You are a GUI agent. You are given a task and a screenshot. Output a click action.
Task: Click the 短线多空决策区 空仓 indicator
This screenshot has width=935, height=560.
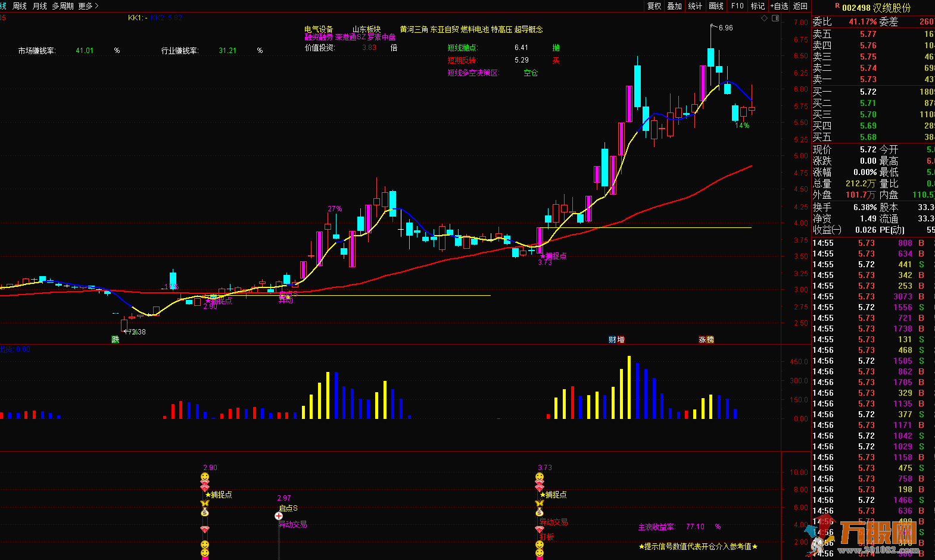pyautogui.click(x=493, y=73)
